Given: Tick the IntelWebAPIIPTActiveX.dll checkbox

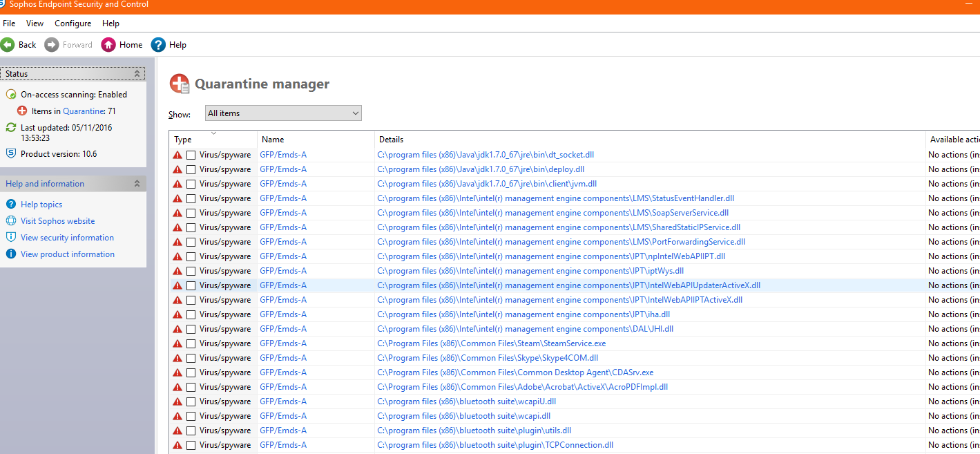Looking at the screenshot, I should pos(191,300).
